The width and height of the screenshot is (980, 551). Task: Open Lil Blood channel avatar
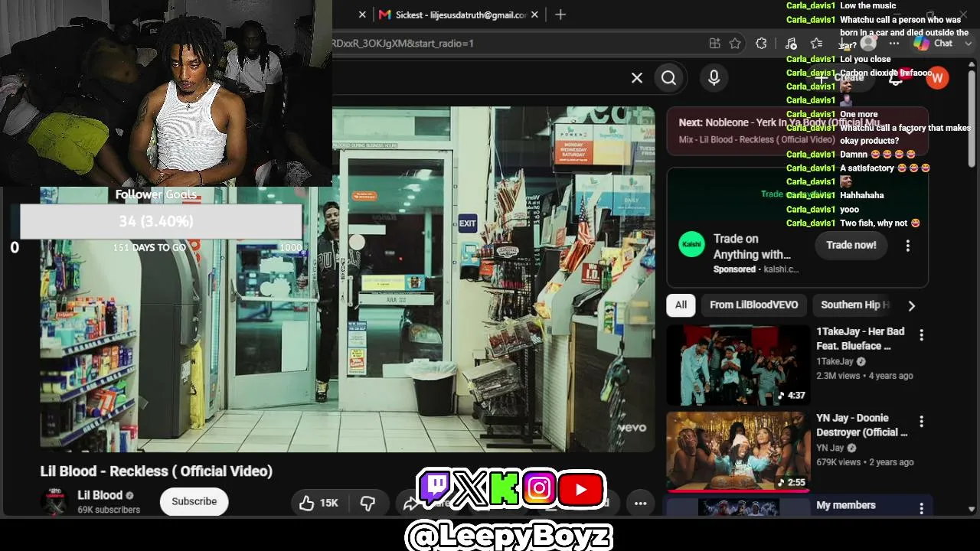click(54, 502)
